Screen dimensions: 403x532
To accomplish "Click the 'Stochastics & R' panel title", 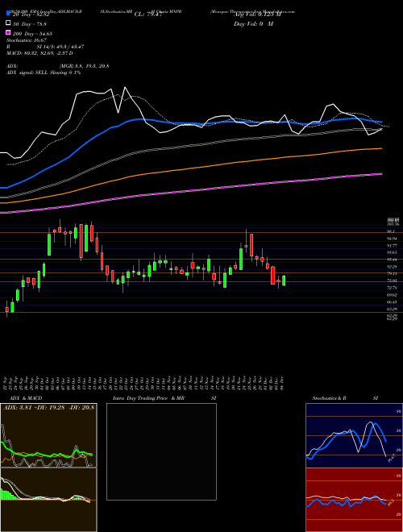I will [330, 398].
